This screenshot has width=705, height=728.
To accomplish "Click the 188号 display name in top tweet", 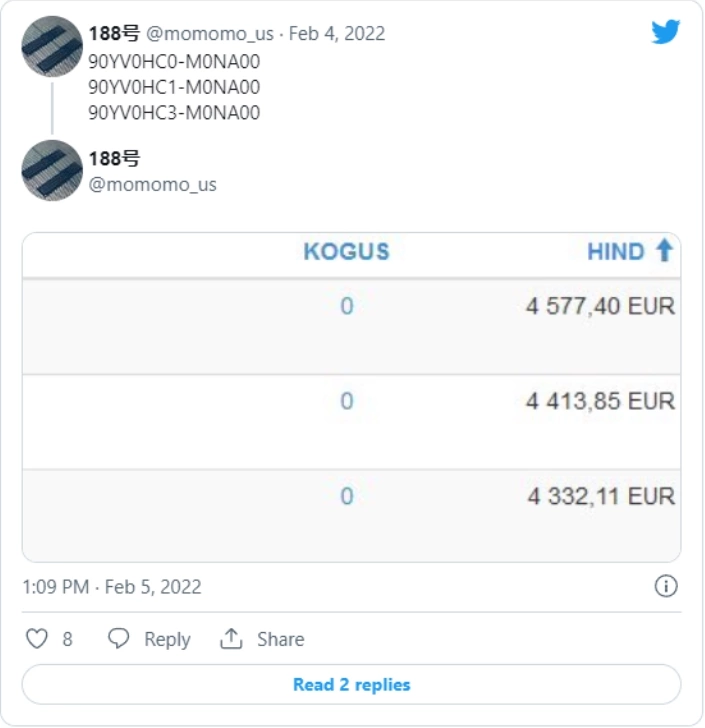I will (114, 33).
